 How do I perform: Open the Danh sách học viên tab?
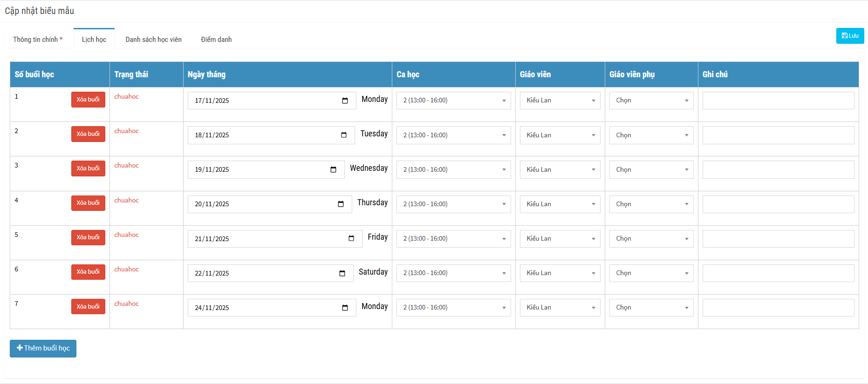(153, 40)
